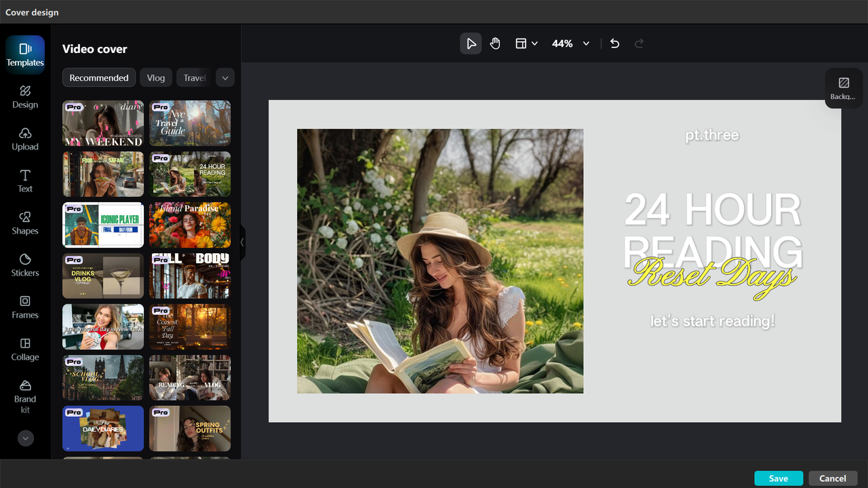Save the cover design

(x=778, y=478)
